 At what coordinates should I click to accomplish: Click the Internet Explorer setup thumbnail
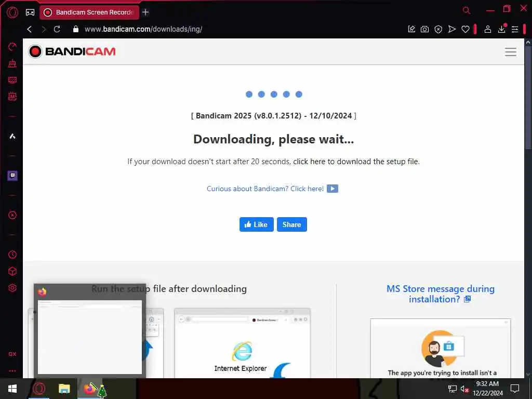click(x=242, y=343)
